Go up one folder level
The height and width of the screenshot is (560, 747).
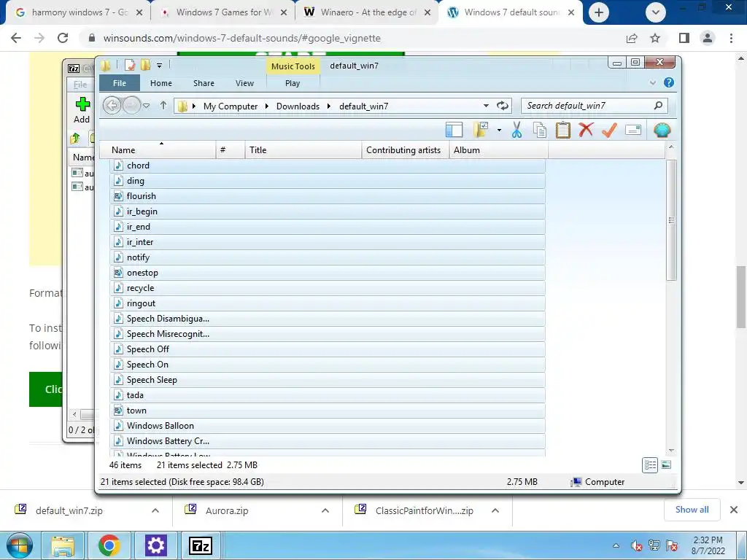tap(163, 105)
